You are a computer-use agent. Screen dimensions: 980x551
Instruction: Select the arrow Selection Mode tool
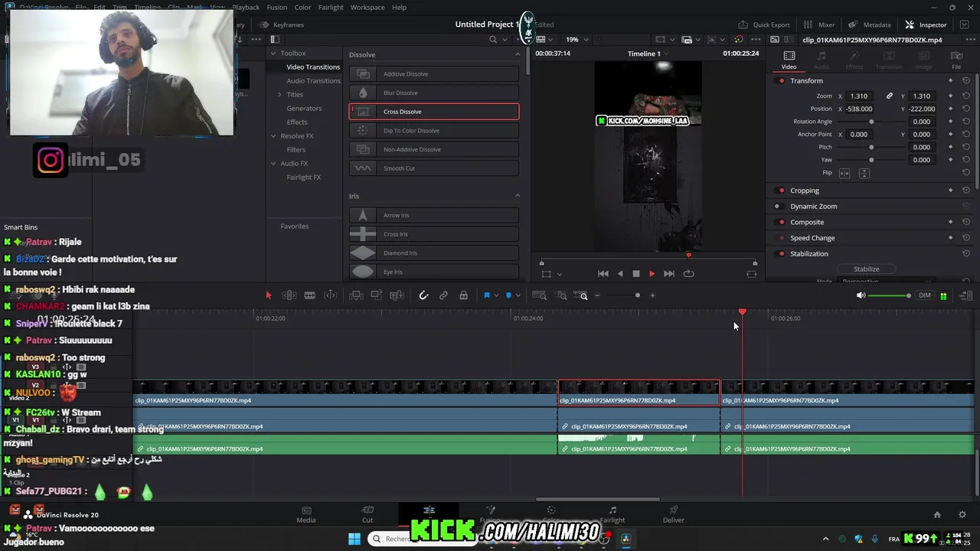268,295
